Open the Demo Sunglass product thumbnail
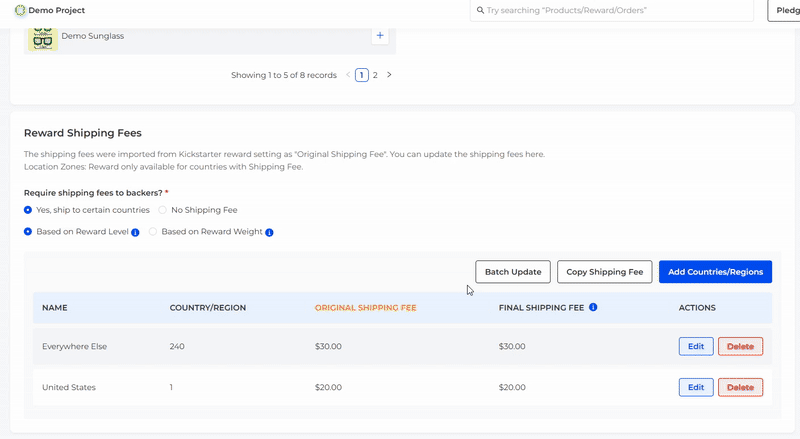This screenshot has width=800, height=439. pos(43,37)
